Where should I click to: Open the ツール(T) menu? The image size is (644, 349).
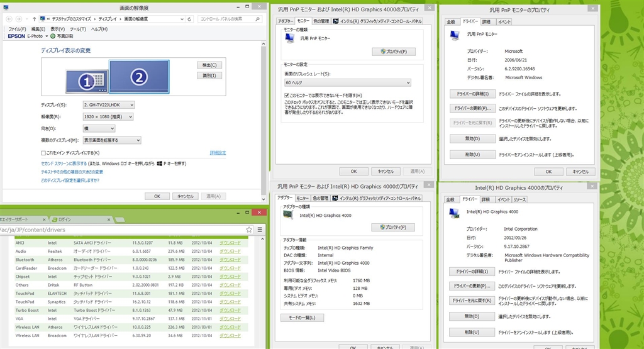click(77, 29)
